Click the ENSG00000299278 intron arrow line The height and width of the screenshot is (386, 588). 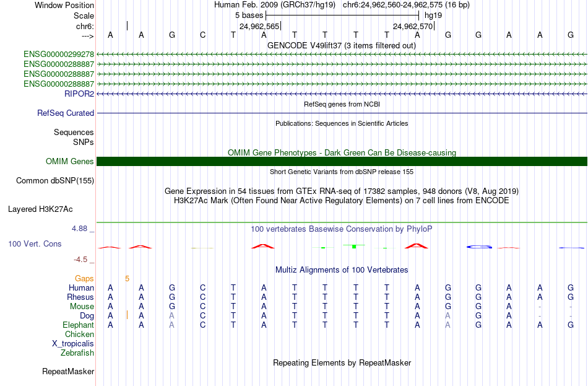(x=342, y=55)
